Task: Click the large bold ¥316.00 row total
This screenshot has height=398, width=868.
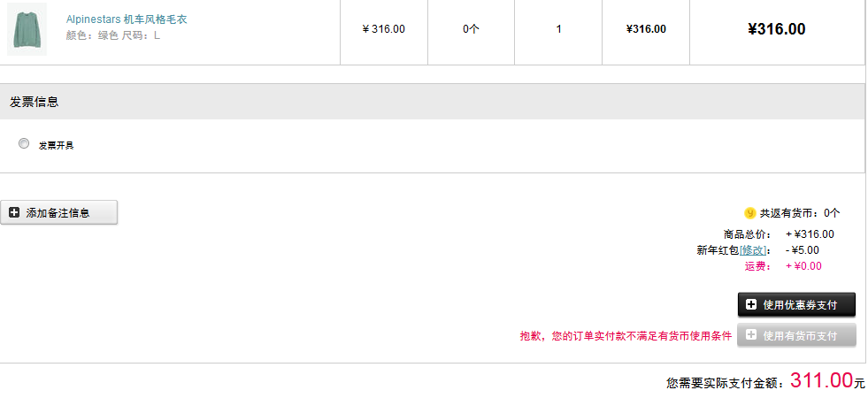Action: 776,29
